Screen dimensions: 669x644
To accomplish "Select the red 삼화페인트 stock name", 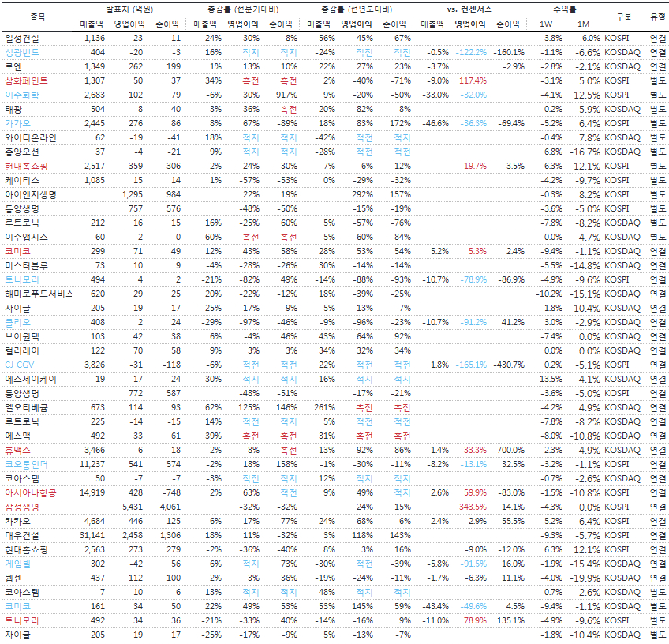I will [x=27, y=81].
